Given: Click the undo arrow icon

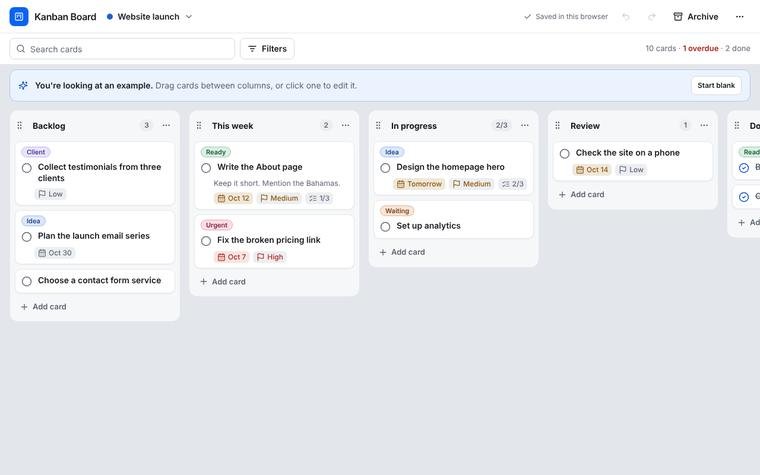Looking at the screenshot, I should click(626, 17).
